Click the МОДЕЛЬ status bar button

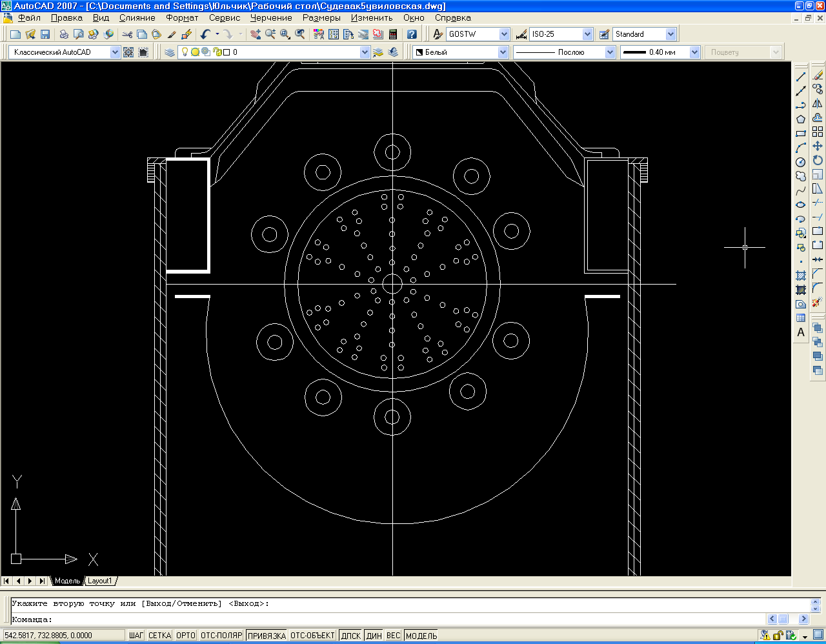pos(421,636)
